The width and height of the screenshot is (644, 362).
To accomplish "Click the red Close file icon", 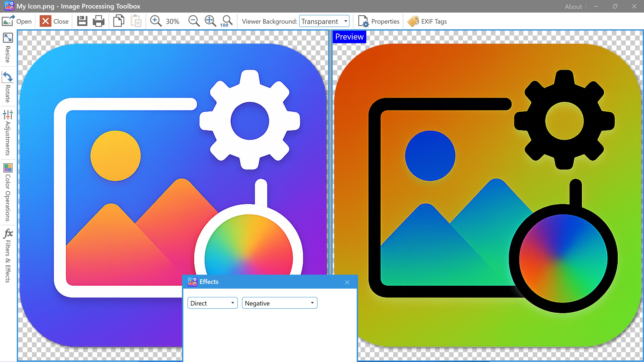I will pyautogui.click(x=45, y=21).
